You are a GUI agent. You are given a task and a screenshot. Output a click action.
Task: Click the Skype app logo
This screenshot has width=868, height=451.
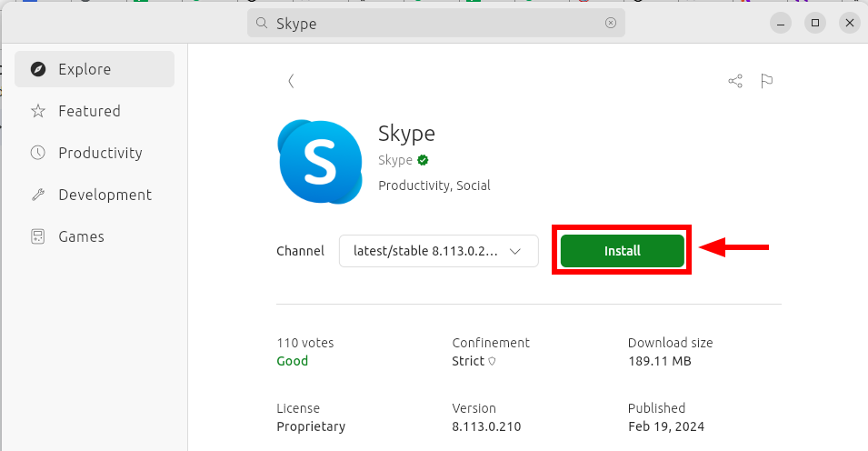tap(321, 161)
